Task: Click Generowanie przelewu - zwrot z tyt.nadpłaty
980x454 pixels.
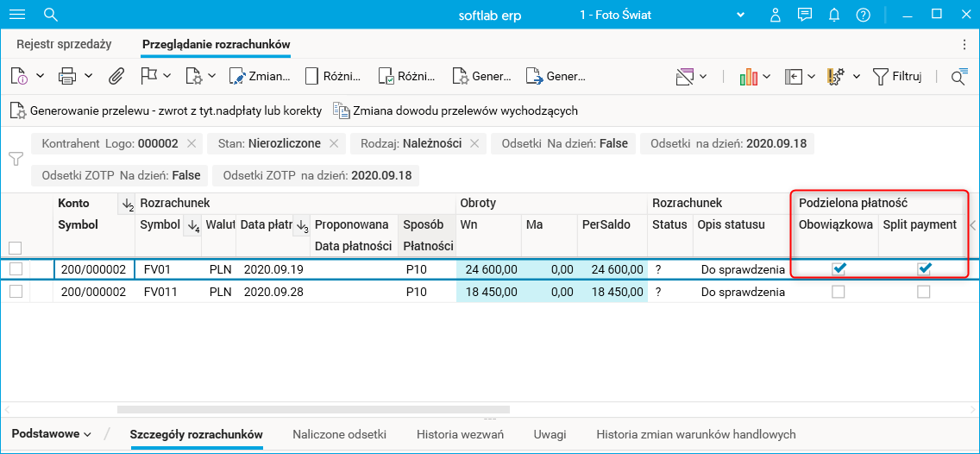Action: [x=166, y=110]
